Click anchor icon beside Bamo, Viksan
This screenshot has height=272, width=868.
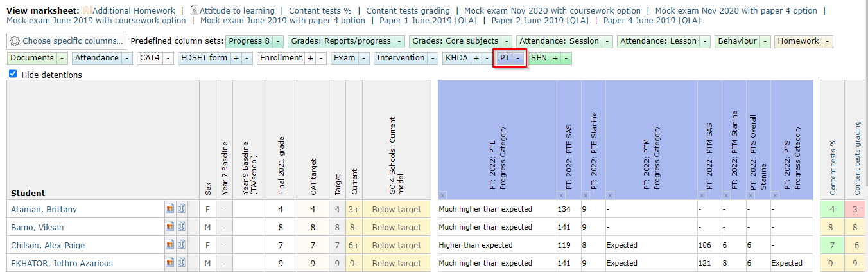click(182, 227)
